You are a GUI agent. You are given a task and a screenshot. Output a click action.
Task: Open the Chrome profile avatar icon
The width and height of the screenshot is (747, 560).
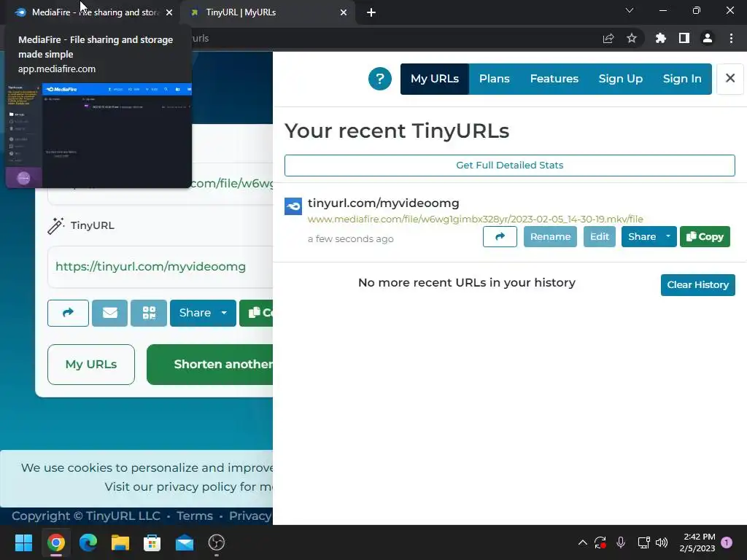[708, 39]
